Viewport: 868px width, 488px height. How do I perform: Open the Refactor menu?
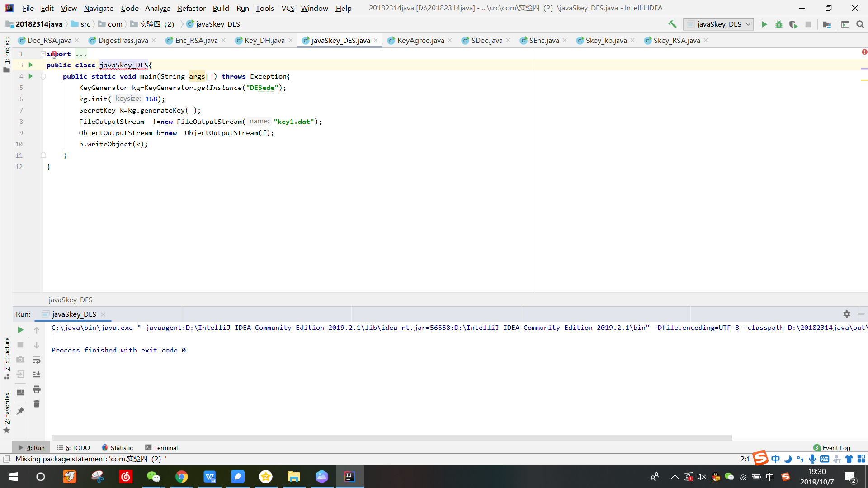point(191,8)
